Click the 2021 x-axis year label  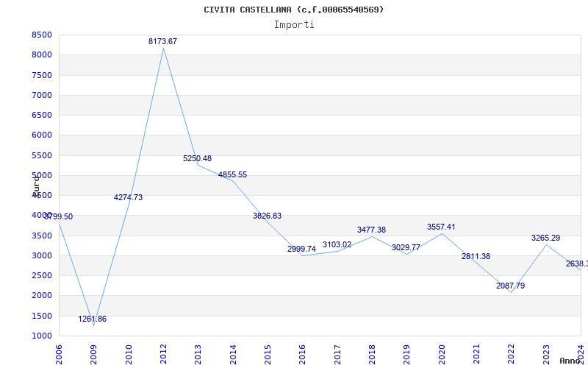click(476, 355)
